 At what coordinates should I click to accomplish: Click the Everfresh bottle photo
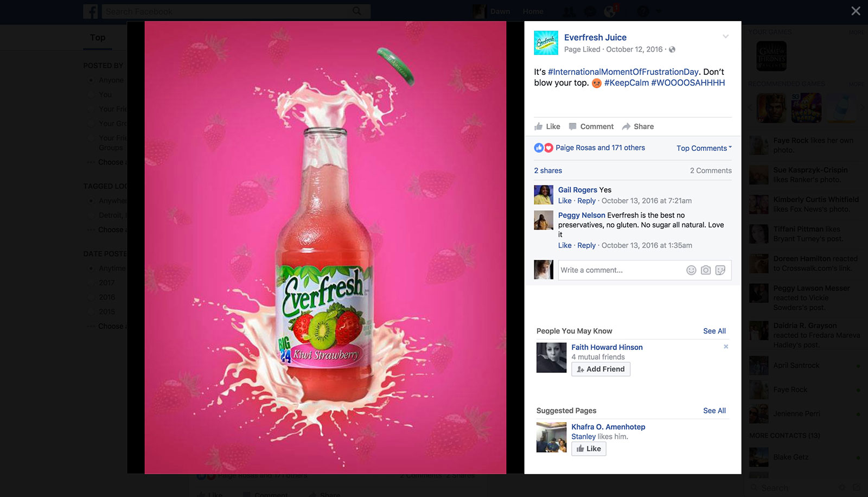coord(325,247)
